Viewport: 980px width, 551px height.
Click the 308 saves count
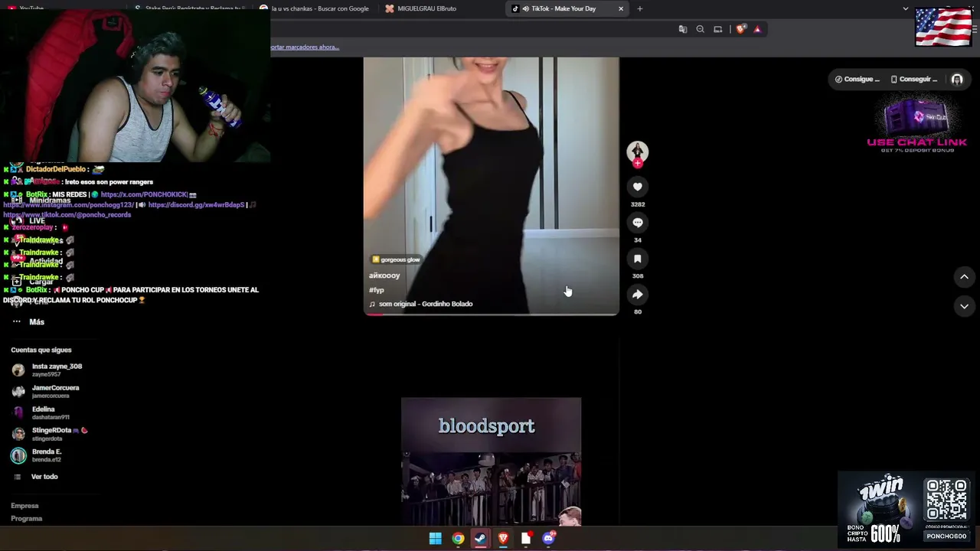(638, 275)
